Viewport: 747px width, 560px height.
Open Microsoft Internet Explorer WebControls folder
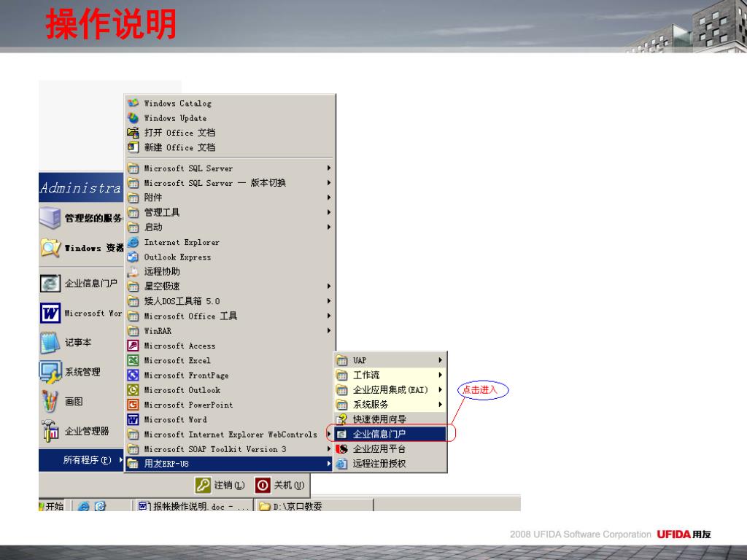tap(230, 435)
